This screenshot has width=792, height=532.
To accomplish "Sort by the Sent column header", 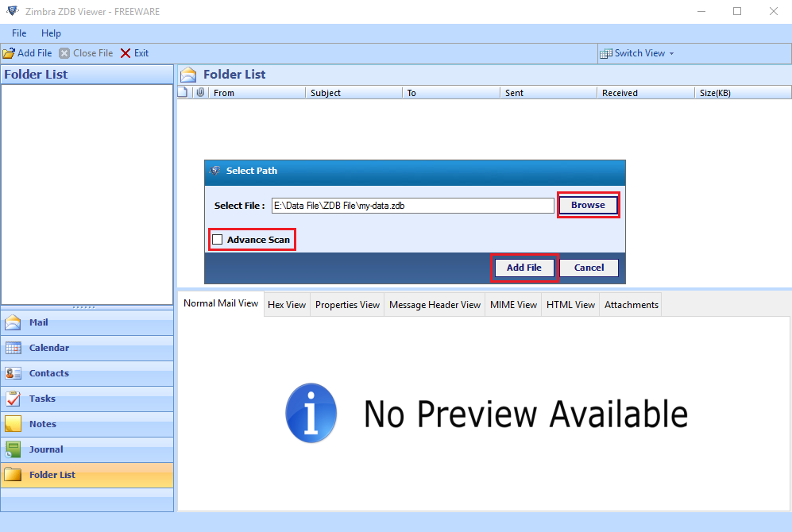I will 549,93.
